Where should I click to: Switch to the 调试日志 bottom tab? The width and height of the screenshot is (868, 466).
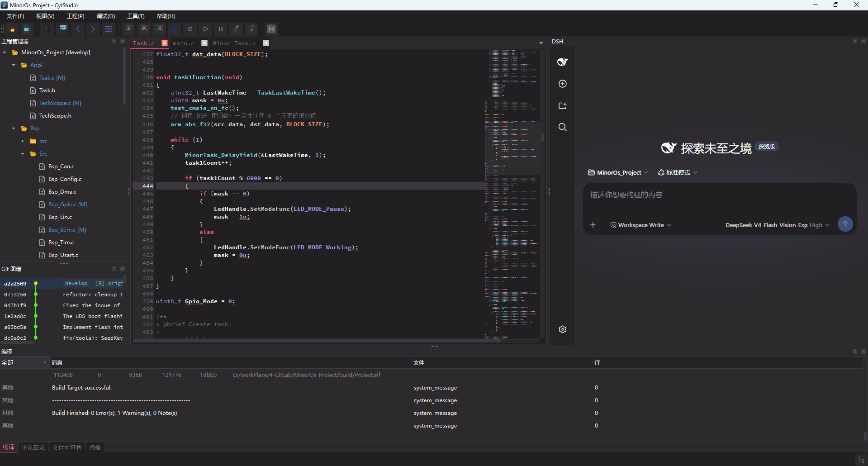coord(33,447)
